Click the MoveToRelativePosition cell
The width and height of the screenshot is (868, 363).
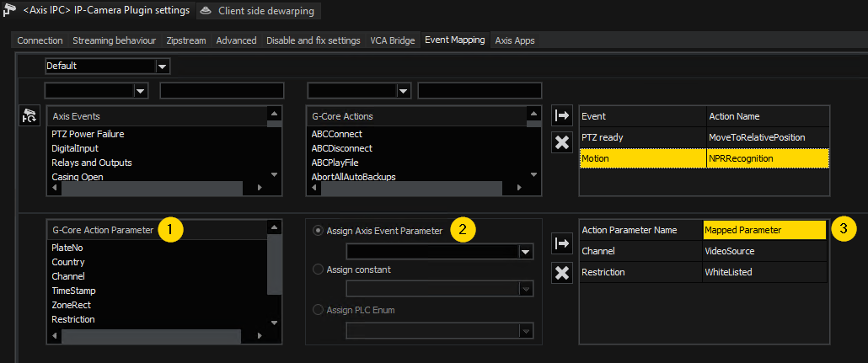pos(768,137)
